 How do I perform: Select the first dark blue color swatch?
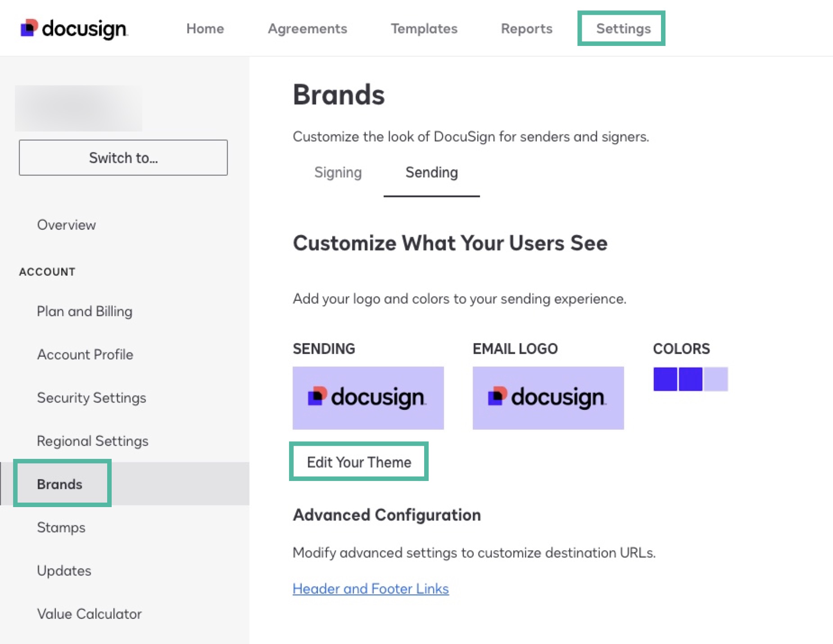click(665, 380)
